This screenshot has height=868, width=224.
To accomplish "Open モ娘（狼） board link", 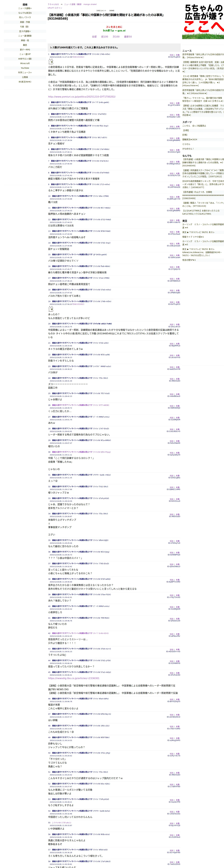I will (x=25, y=27).
